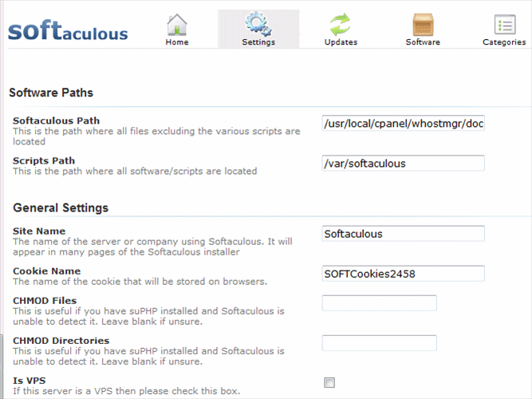Click the Softaculous Path input field
Image resolution: width=532 pixels, height=399 pixels.
pos(403,124)
